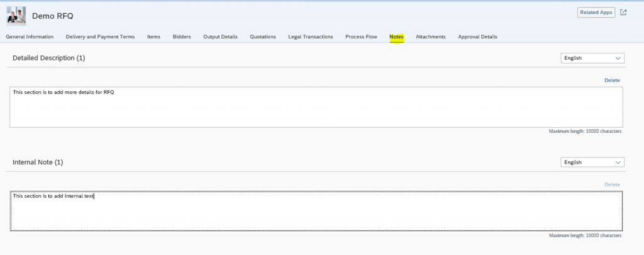The image size is (644, 255).
Task: Switch to the General Information tab
Action: pyautogui.click(x=30, y=37)
